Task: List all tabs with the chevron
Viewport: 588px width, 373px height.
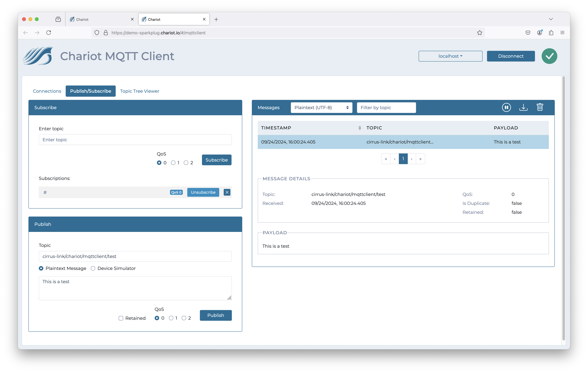Action: [x=551, y=19]
